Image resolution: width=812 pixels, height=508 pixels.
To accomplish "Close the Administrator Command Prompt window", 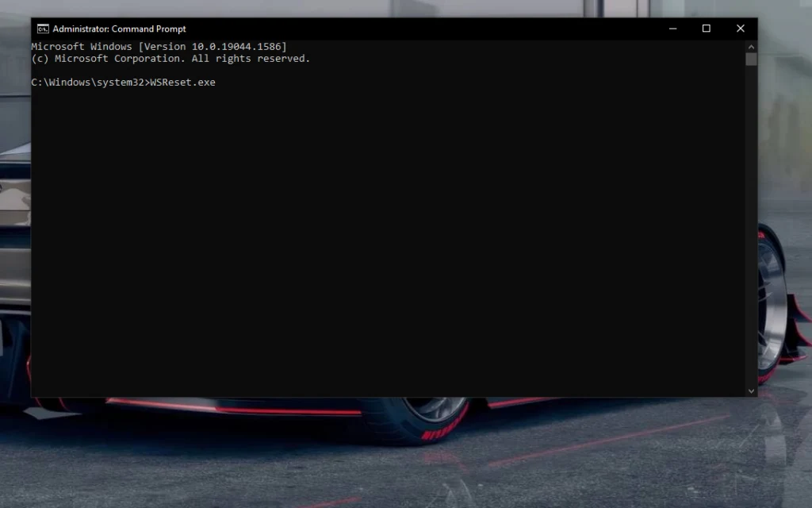I will [740, 29].
